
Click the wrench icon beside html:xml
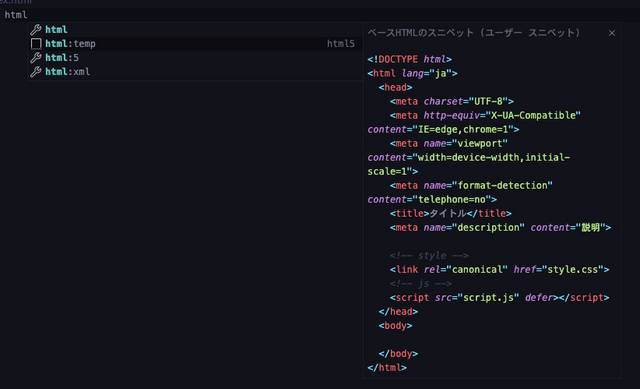pos(36,72)
